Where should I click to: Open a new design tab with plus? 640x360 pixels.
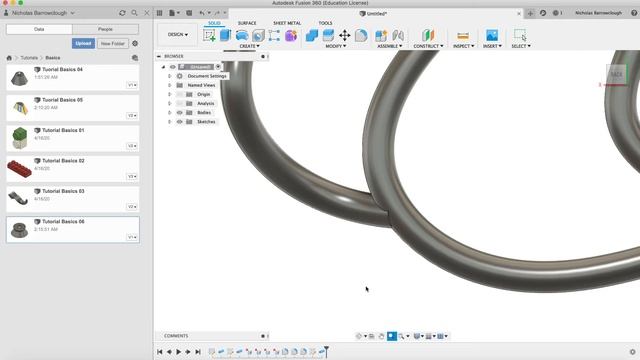pos(530,13)
